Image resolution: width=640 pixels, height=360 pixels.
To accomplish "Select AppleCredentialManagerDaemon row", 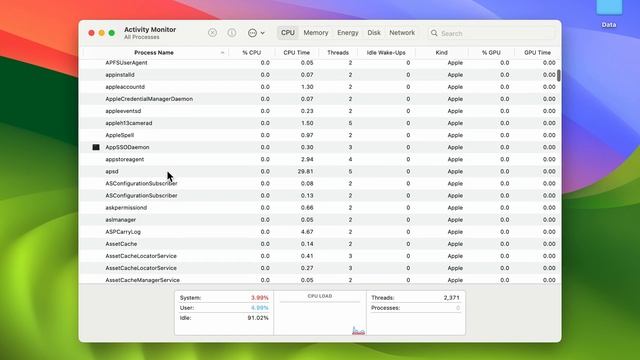I will [x=320, y=99].
